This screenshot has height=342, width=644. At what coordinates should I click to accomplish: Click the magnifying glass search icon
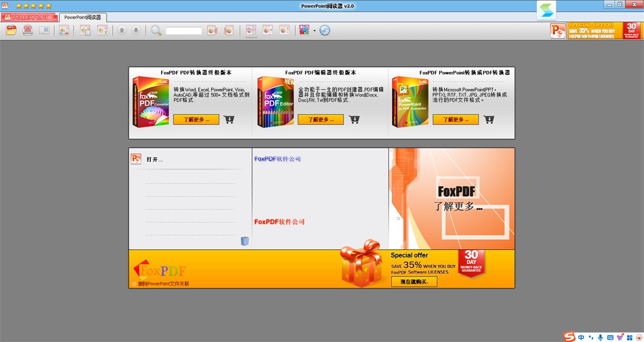[x=156, y=30]
